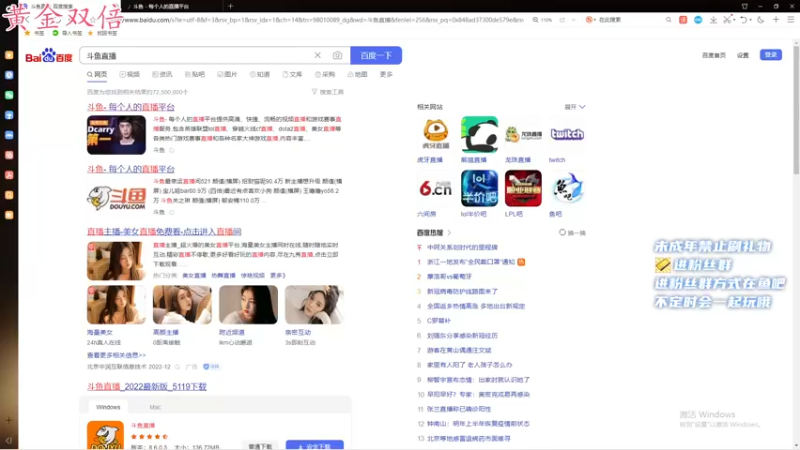This screenshot has height=450, width=800.
Task: Open the 海量美女 thumbnail
Action: (x=116, y=305)
